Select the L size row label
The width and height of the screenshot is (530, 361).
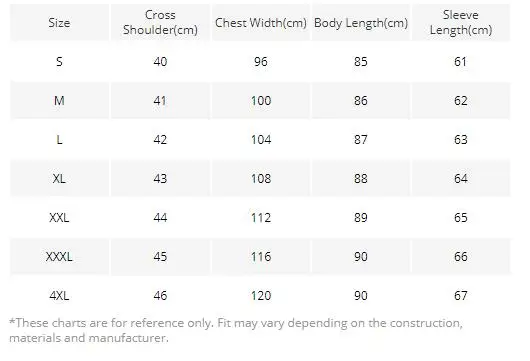tap(59, 140)
